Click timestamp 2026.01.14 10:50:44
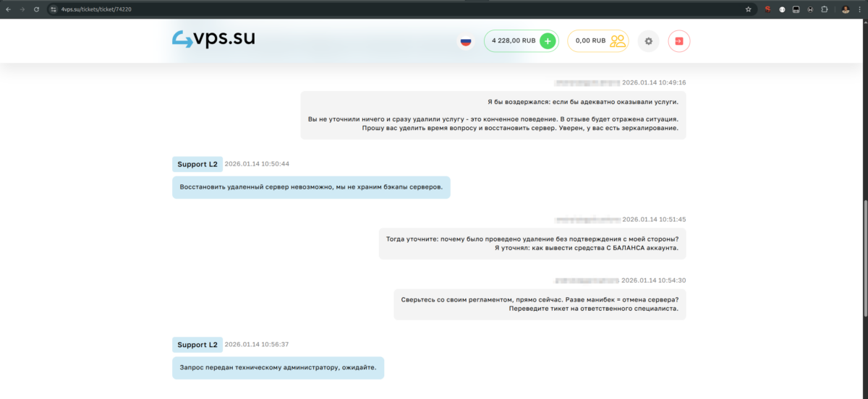The image size is (868, 399). pos(257,164)
